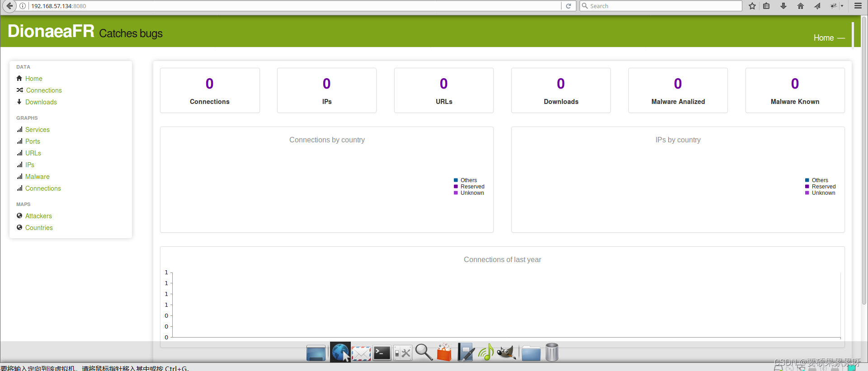Open the browser hamburger menu
Screen dimensions: 868x371
[x=858, y=6]
